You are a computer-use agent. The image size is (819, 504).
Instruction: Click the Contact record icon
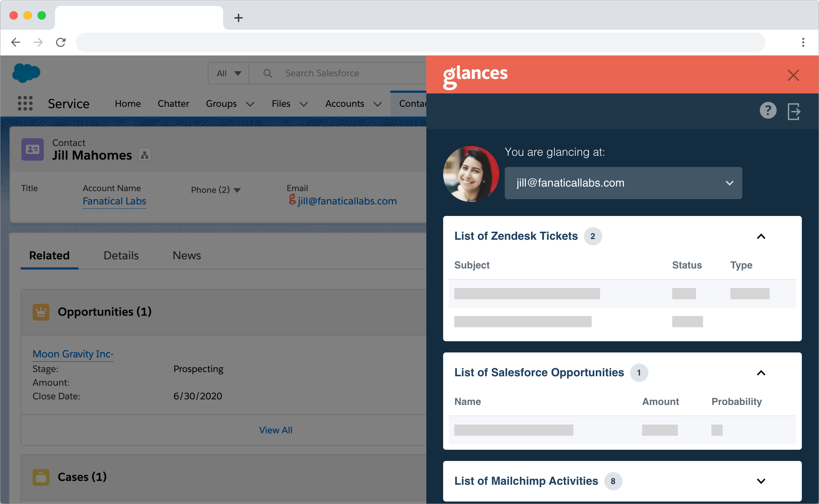[33, 149]
